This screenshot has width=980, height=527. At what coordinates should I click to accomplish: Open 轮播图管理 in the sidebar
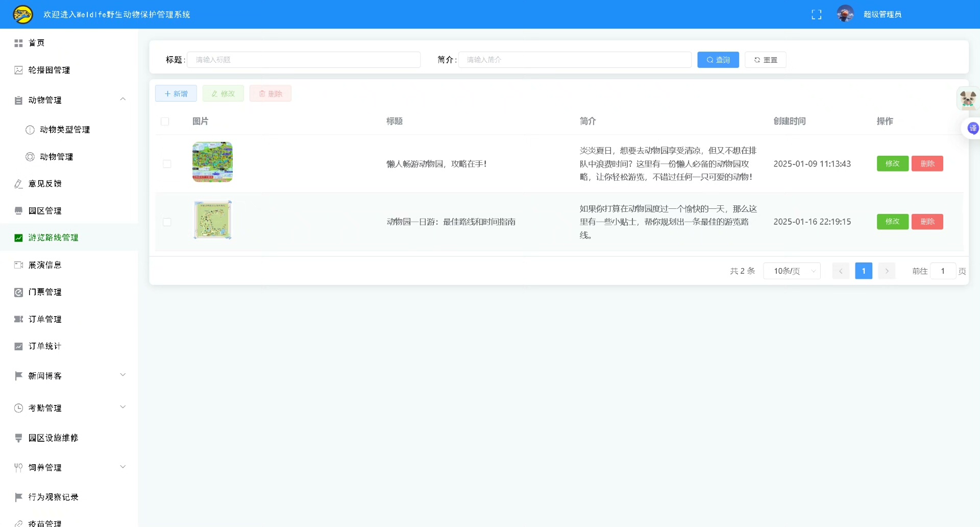(49, 70)
